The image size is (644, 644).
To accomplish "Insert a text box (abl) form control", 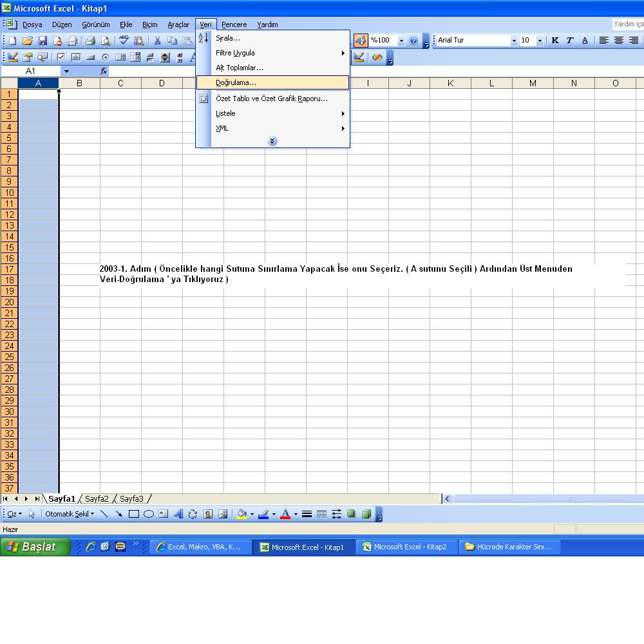I will coord(75,57).
